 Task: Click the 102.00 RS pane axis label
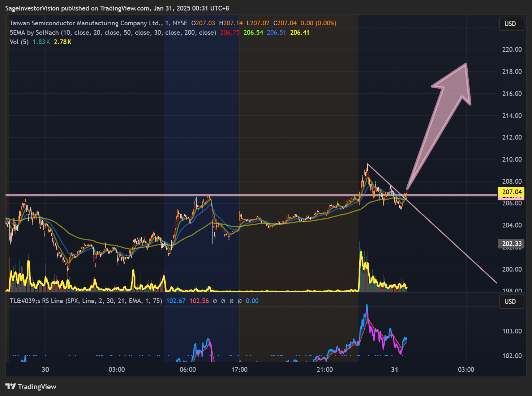coord(512,356)
